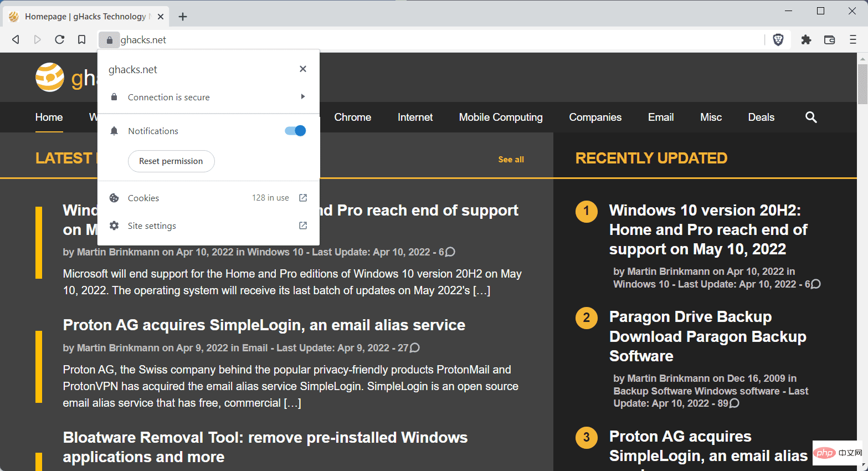Open the Email category
This screenshot has width=868, height=471.
pos(661,117)
